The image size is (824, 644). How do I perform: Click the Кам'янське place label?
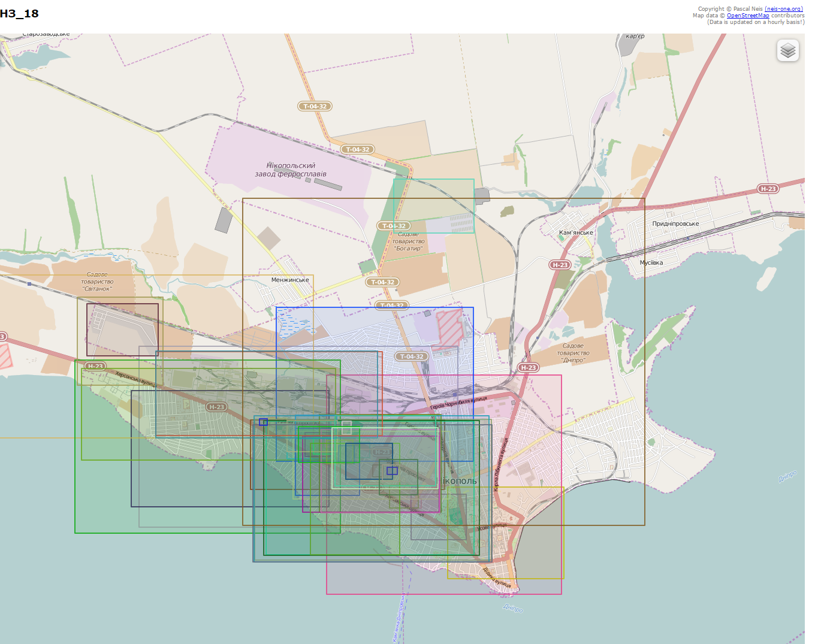(576, 232)
